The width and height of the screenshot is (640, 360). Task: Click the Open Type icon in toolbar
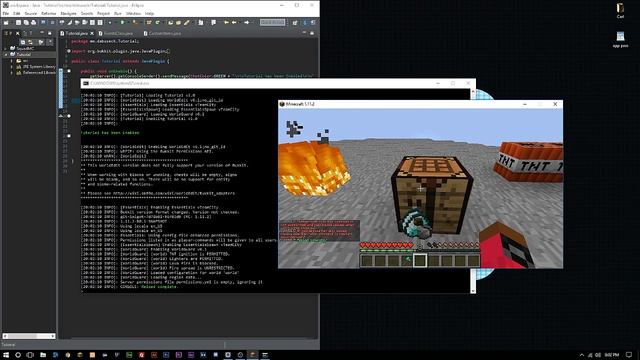point(171,23)
